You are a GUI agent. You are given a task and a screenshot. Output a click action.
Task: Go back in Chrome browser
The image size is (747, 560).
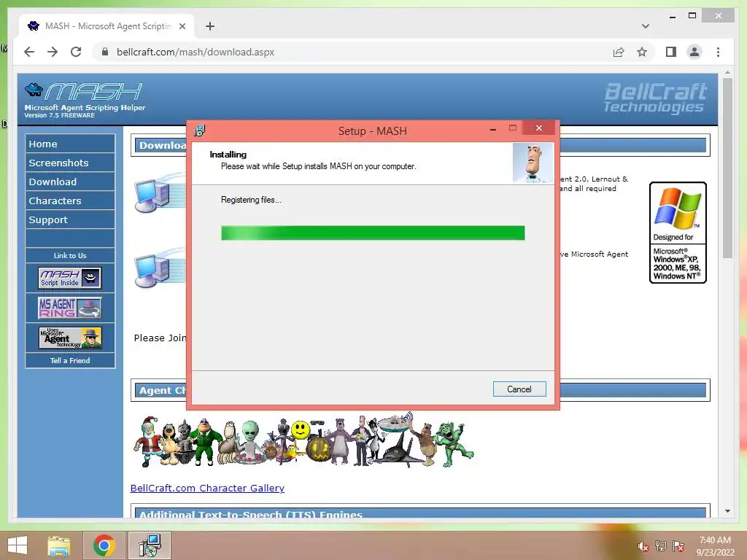(x=29, y=52)
